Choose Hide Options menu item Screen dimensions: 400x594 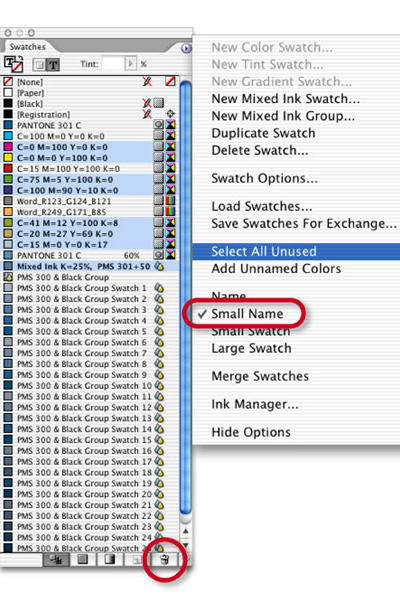point(251,432)
